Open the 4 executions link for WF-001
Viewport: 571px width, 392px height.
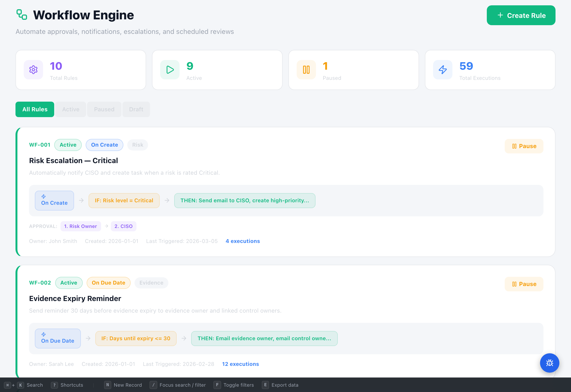[x=242, y=241]
